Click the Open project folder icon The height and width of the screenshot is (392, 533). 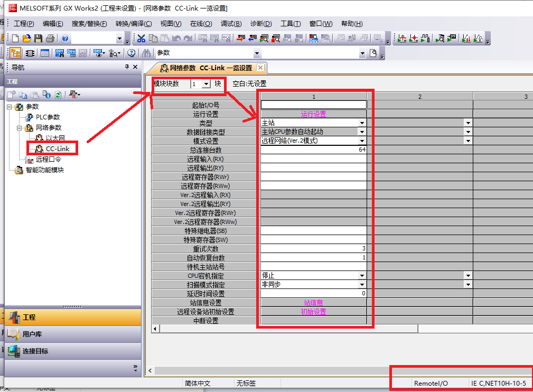tap(26, 39)
